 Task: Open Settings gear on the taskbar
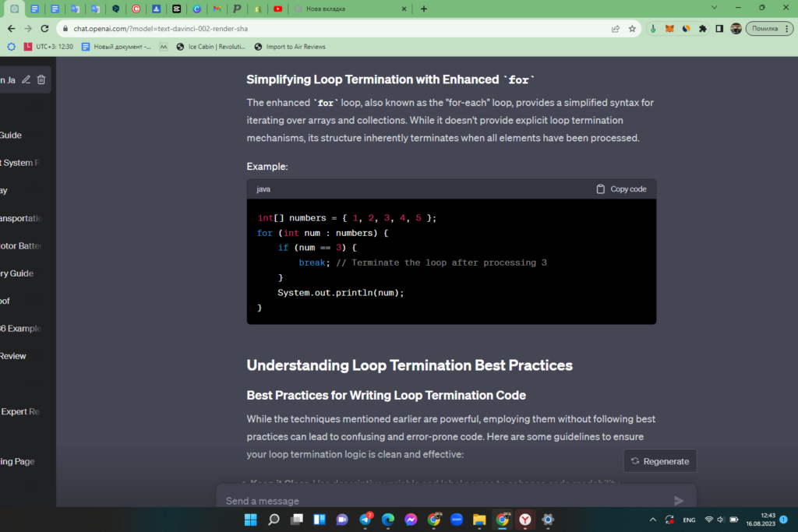tap(548, 520)
